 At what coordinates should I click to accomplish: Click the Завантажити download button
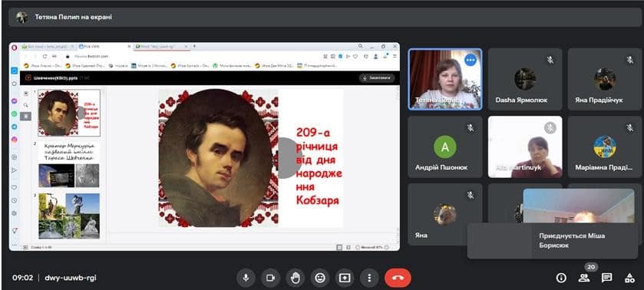(x=377, y=77)
